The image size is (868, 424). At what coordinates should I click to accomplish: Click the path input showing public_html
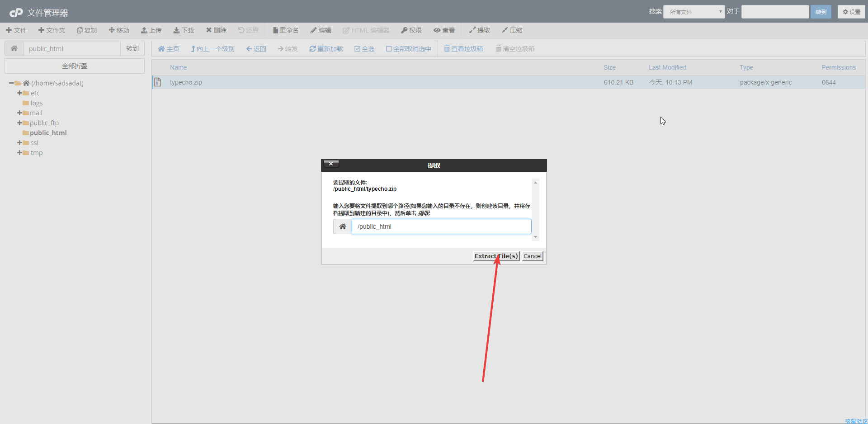(72, 48)
